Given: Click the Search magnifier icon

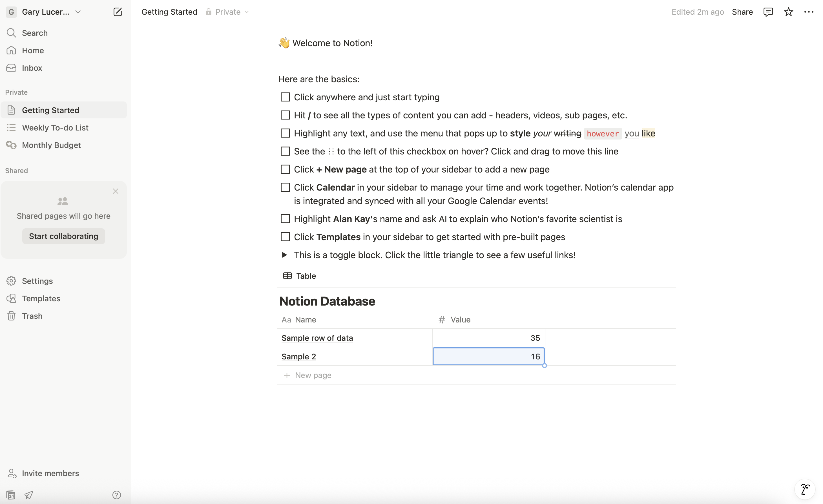Looking at the screenshot, I should (11, 33).
